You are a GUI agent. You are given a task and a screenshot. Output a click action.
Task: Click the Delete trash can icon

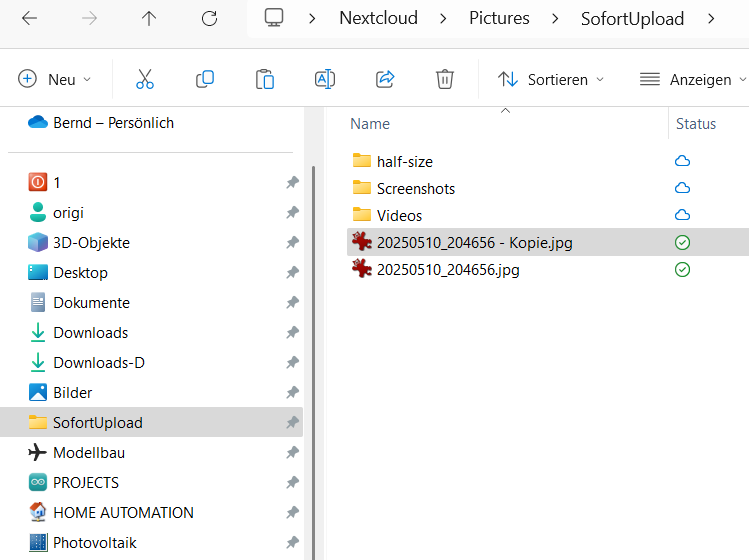point(445,79)
